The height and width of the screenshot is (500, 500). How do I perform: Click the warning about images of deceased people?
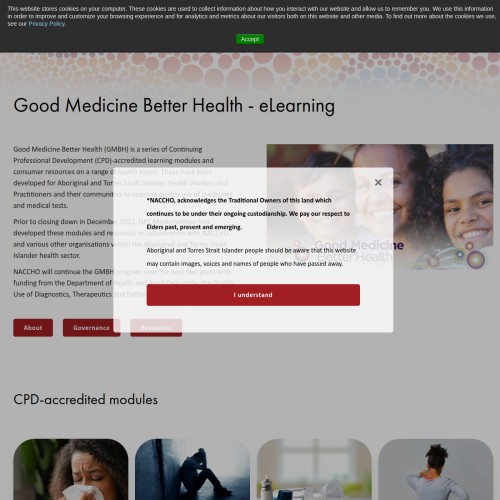(251, 257)
